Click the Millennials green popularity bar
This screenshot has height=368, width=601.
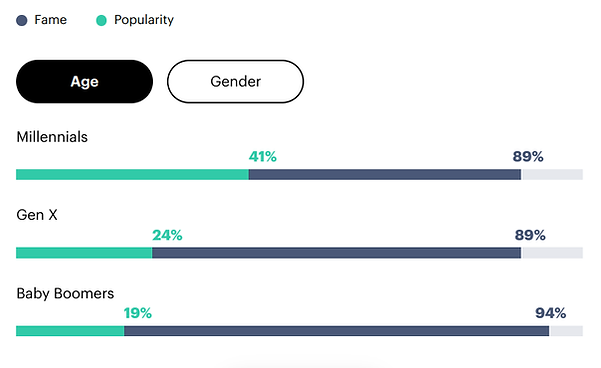pos(132,174)
